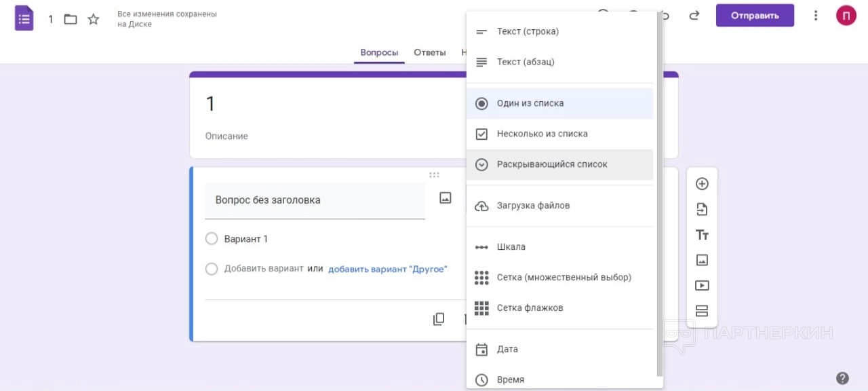Image resolution: width=868 pixels, height=391 pixels.
Task: Select Несколько из списка checkbox type
Action: tap(542, 134)
